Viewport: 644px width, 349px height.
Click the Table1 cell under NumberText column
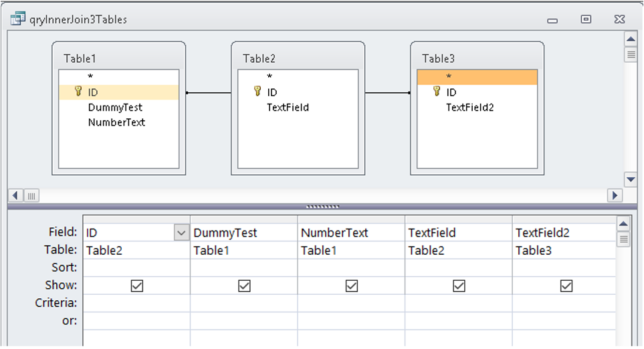[351, 250]
